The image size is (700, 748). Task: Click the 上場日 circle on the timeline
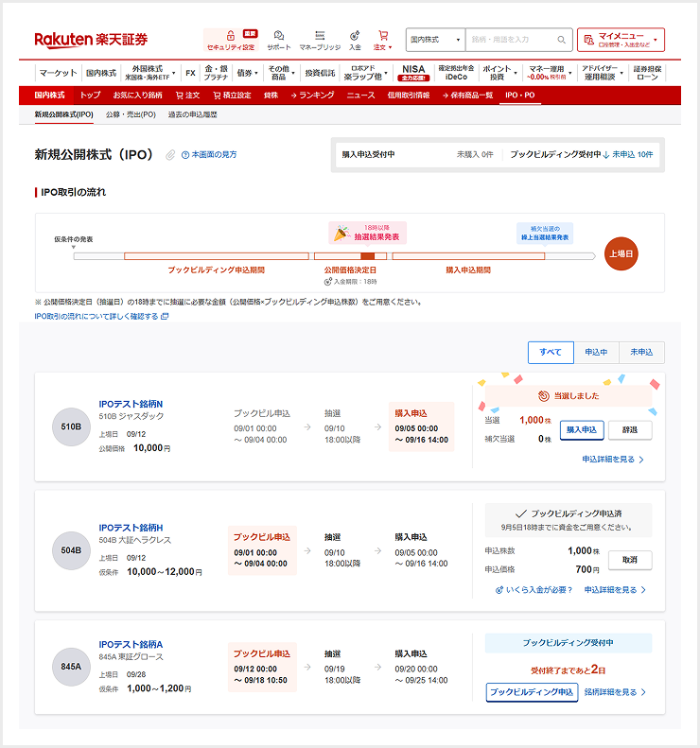click(x=621, y=254)
